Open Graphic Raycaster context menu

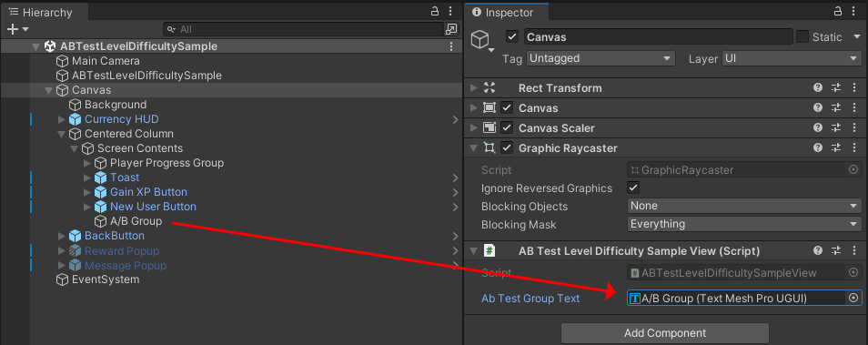[x=854, y=147]
